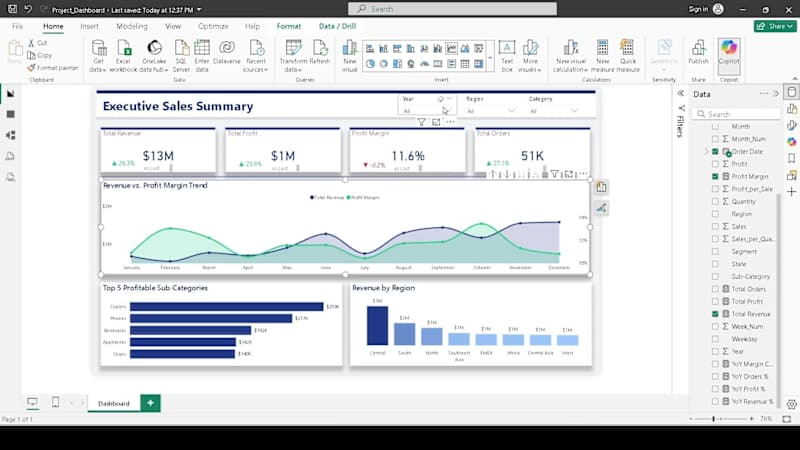
Task: Create a Quick measure
Action: coord(628,48)
